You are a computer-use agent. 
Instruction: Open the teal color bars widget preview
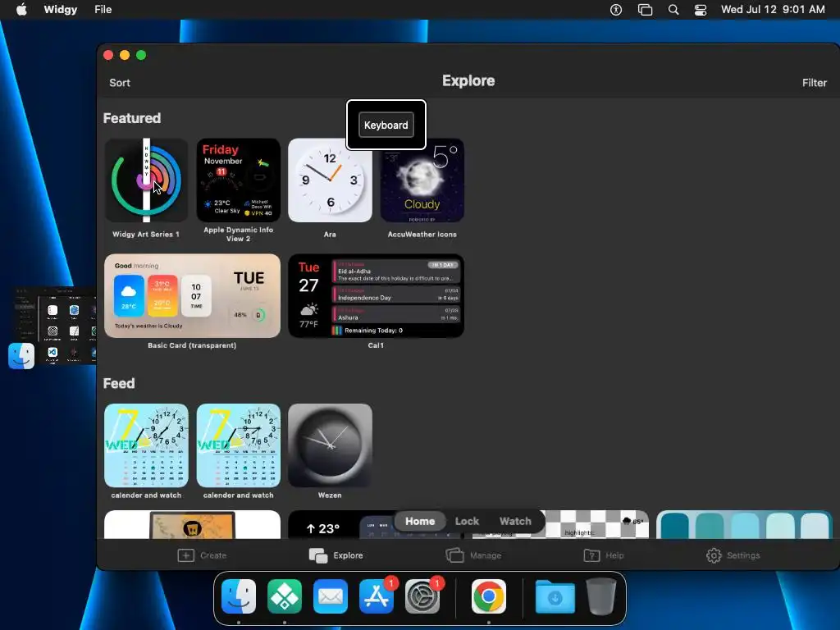(743, 525)
